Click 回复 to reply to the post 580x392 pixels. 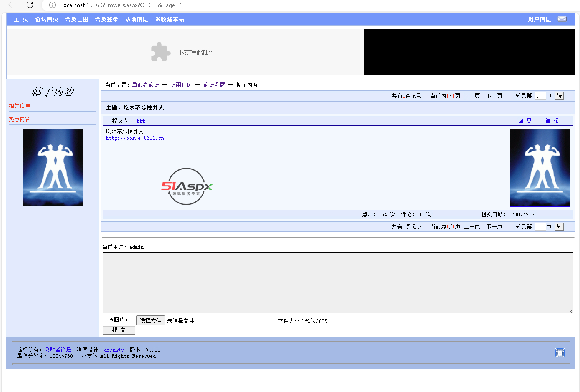pyautogui.click(x=525, y=121)
